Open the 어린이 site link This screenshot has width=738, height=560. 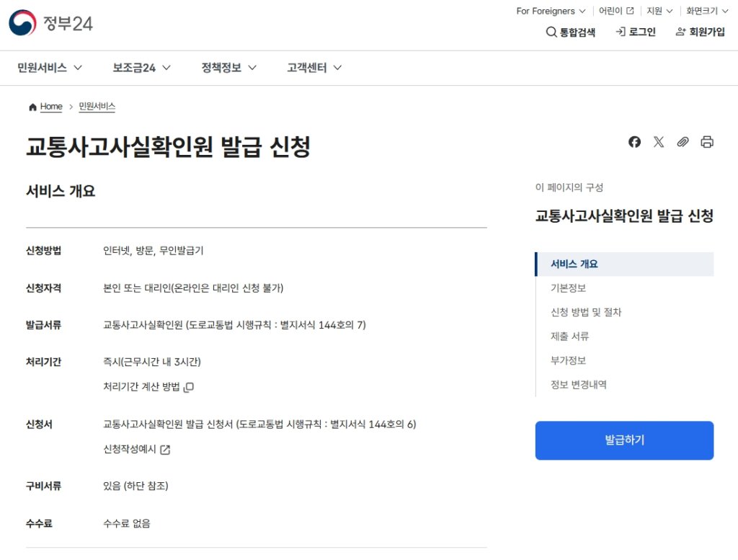pyautogui.click(x=610, y=11)
